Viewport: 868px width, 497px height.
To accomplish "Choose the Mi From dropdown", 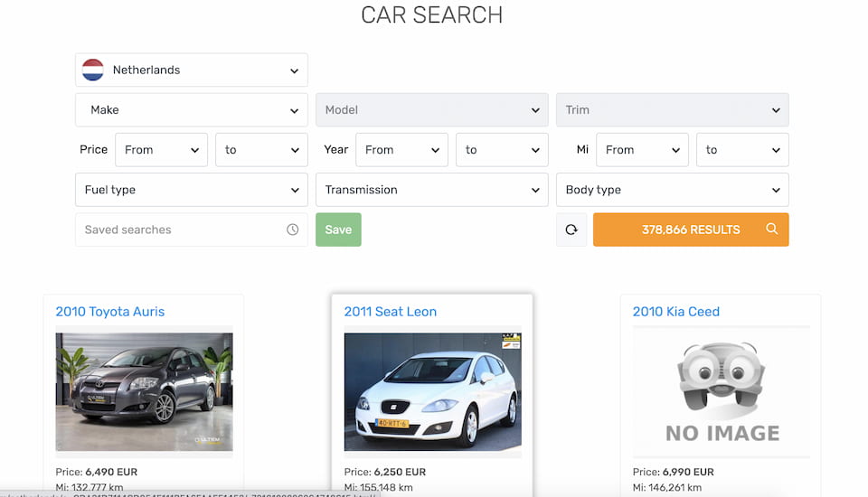I will point(642,150).
